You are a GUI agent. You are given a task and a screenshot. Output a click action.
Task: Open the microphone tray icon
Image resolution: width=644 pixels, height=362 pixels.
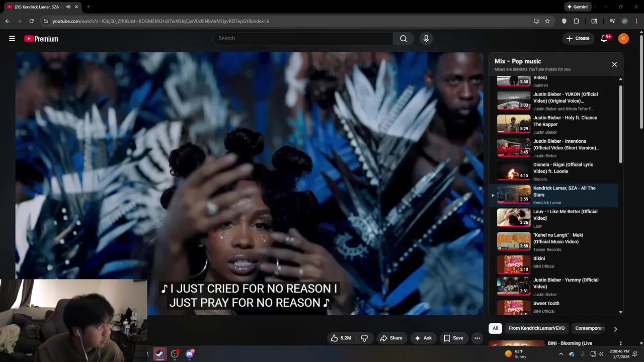tap(583, 354)
